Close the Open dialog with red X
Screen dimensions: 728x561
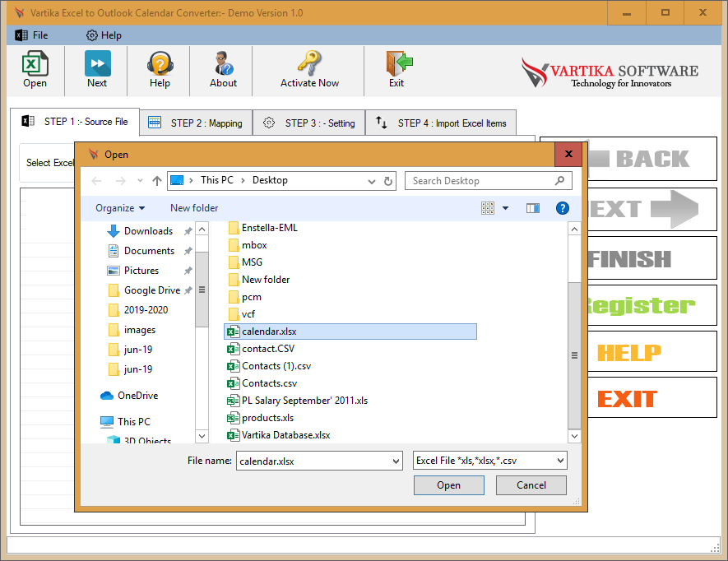pos(568,154)
